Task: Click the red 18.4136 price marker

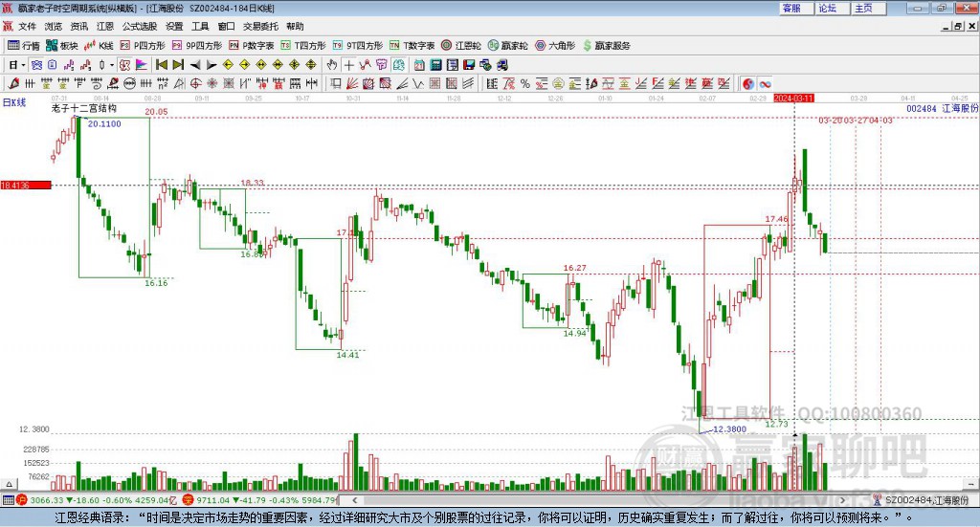Action: tap(26, 185)
